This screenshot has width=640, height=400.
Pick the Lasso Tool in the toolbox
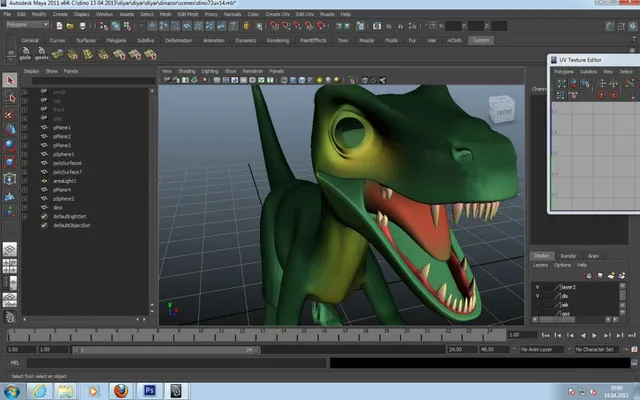(x=10, y=97)
